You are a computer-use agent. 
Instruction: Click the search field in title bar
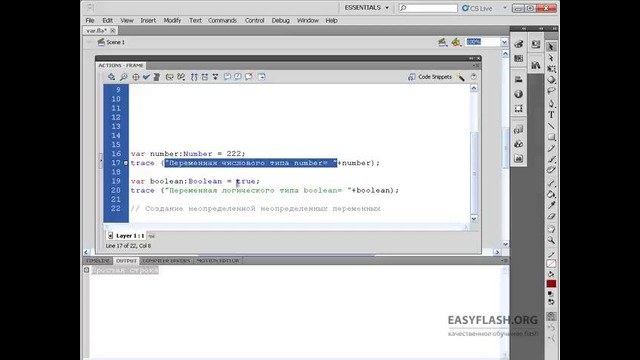428,8
